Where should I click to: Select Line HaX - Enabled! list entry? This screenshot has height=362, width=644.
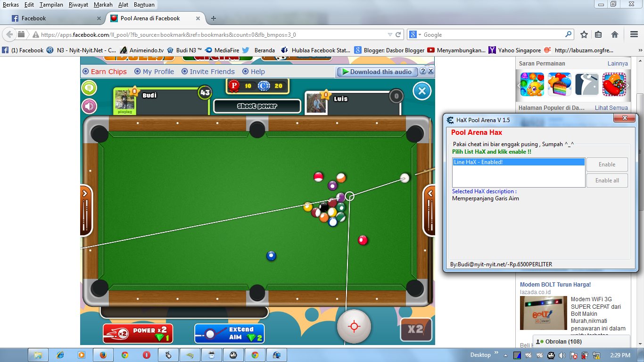(519, 162)
